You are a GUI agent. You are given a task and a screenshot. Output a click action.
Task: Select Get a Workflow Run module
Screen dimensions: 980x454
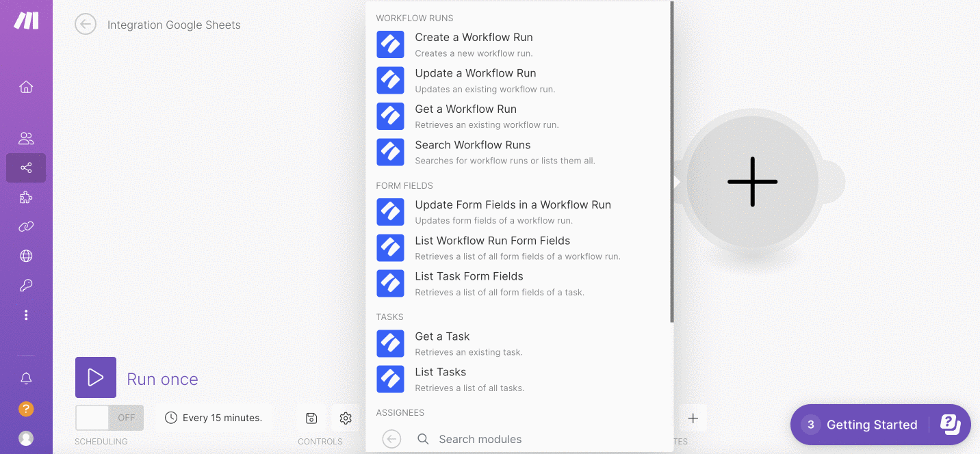coord(519,116)
